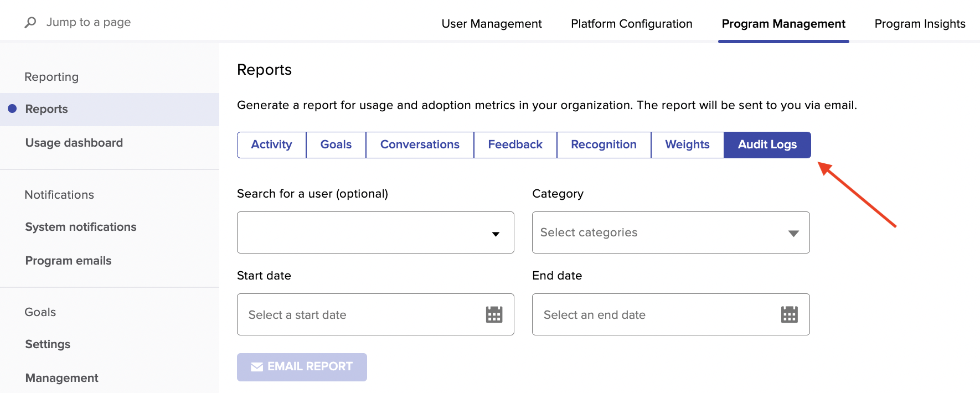The image size is (980, 393).
Task: Open the Platform Configuration top menu
Action: [632, 24]
